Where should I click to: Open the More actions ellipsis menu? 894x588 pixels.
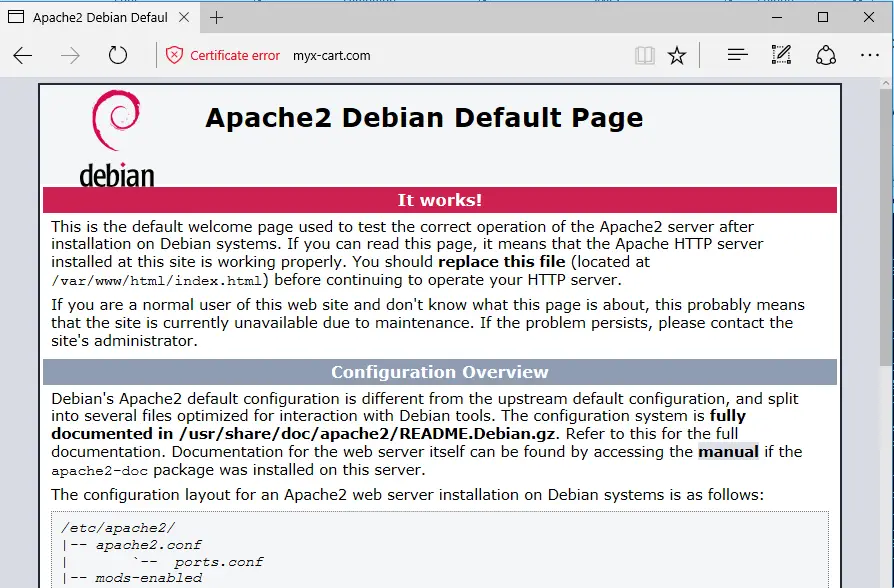coord(869,55)
